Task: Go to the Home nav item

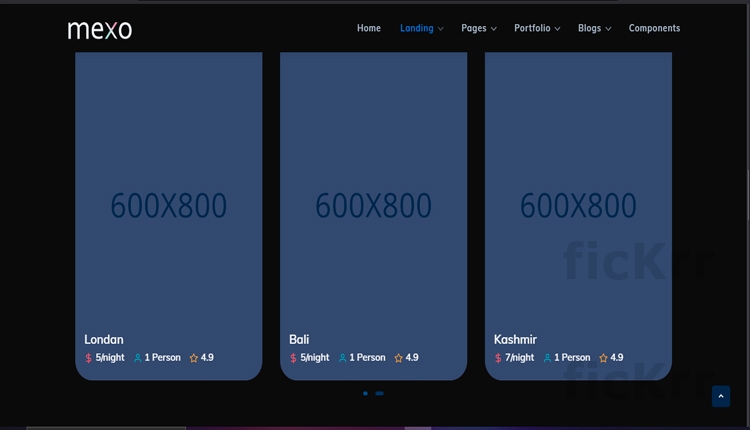Action: (369, 28)
